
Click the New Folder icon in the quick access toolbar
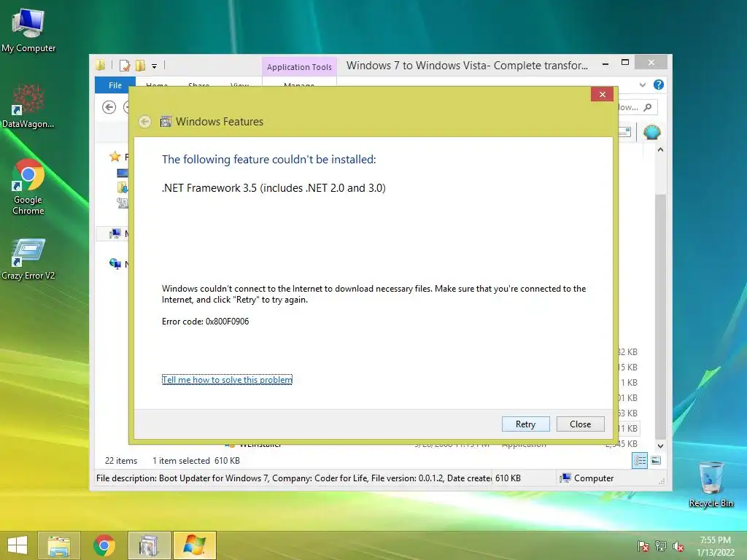[140, 65]
